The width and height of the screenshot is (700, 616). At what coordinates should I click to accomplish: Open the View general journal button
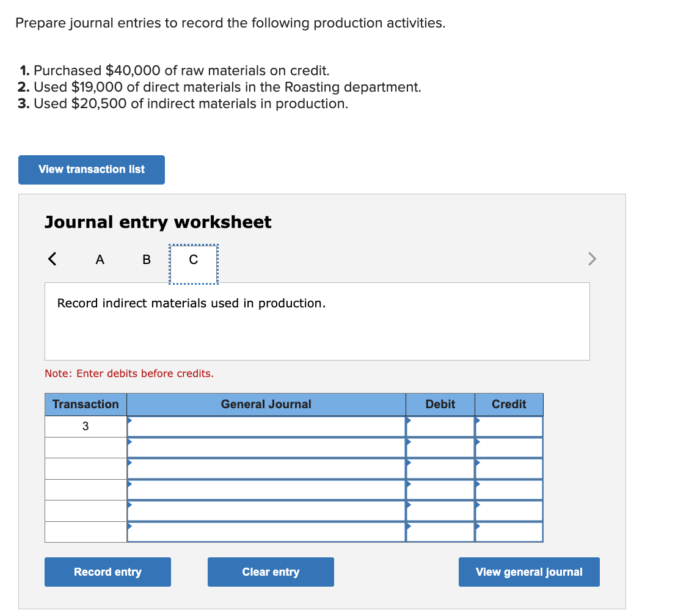tap(529, 571)
